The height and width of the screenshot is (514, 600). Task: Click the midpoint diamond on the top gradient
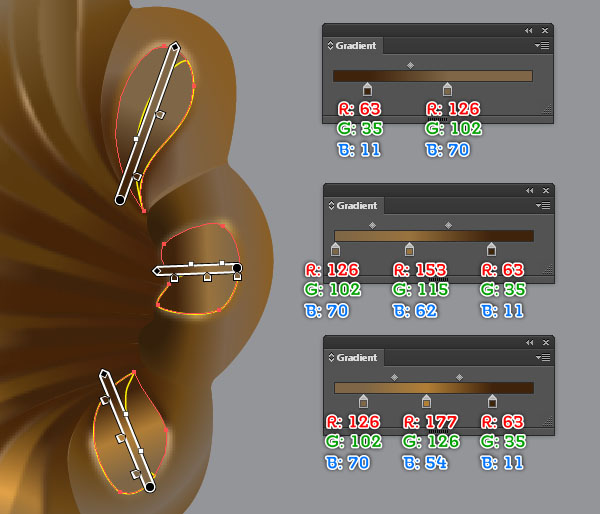(410, 65)
